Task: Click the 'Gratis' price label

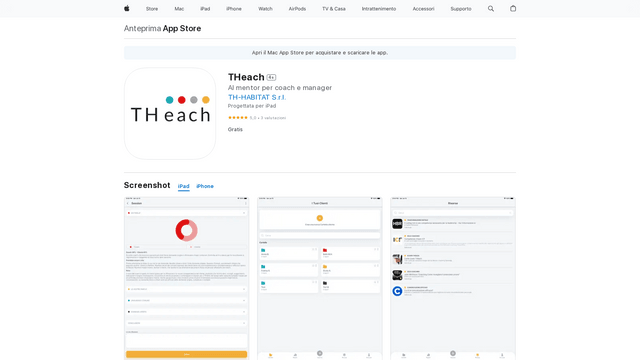Action: (x=235, y=129)
